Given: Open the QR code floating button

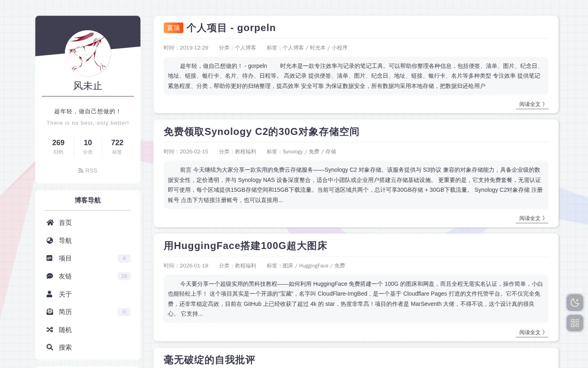Looking at the screenshot, I should [575, 323].
